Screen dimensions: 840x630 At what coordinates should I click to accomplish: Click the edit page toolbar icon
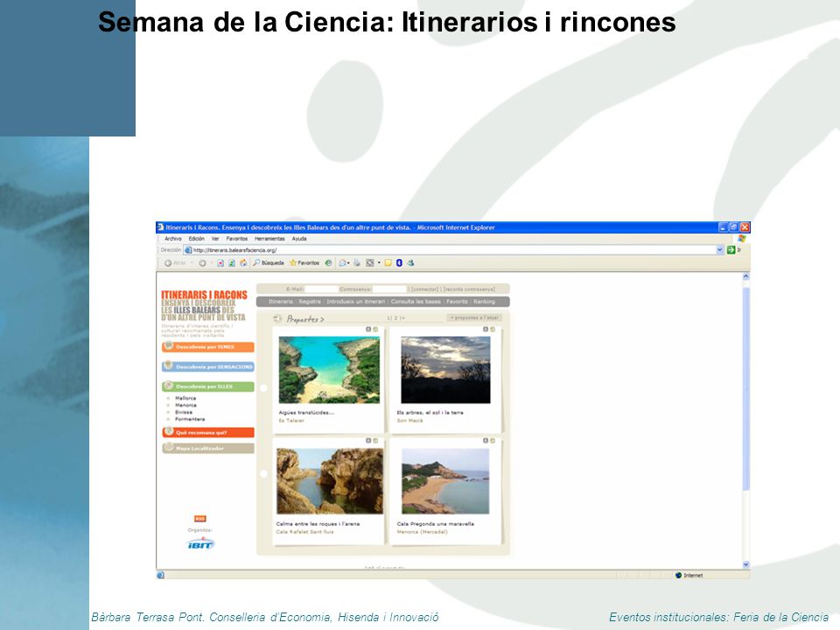click(x=369, y=263)
